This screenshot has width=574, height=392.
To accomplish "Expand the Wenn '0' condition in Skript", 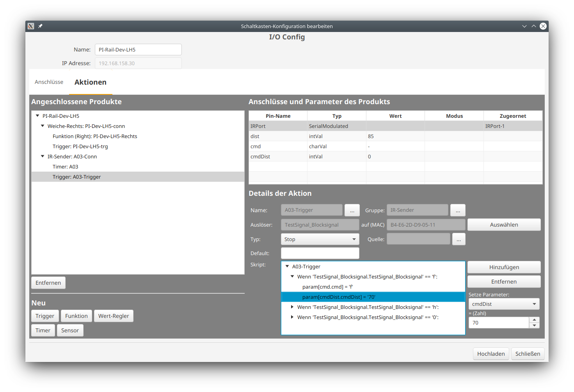I will tap(292, 317).
